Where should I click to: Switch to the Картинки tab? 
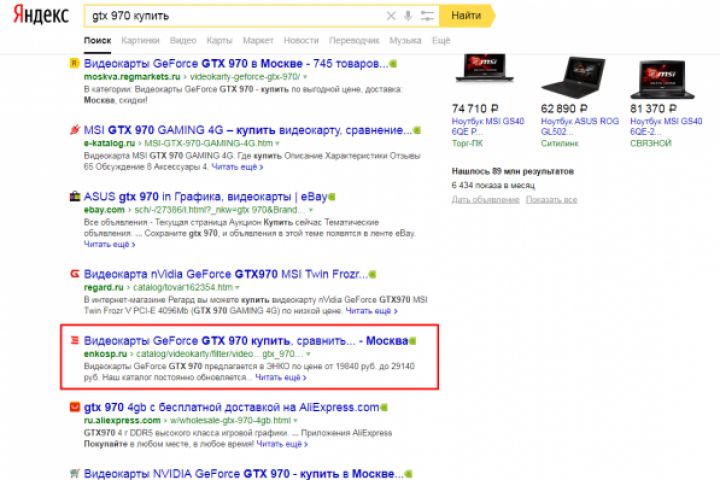point(140,40)
